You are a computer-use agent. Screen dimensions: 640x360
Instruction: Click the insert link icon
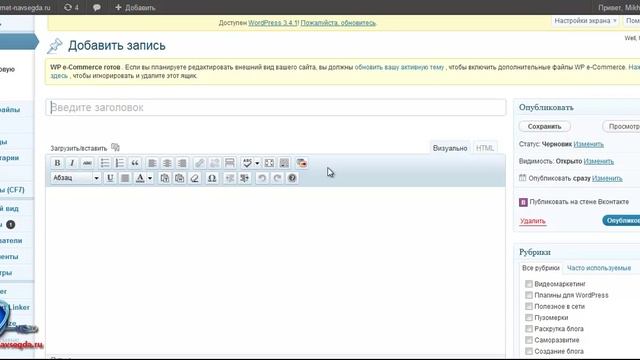[x=199, y=163]
